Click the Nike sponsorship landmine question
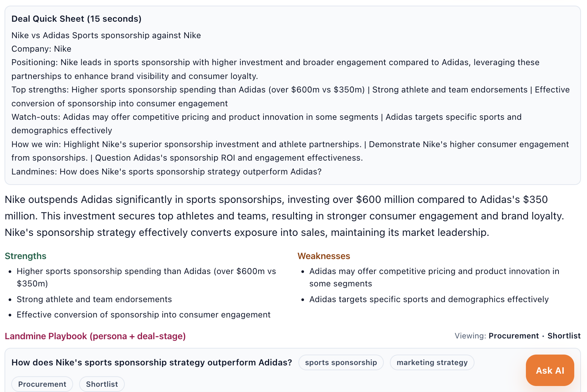The height and width of the screenshot is (392, 587). [151, 362]
